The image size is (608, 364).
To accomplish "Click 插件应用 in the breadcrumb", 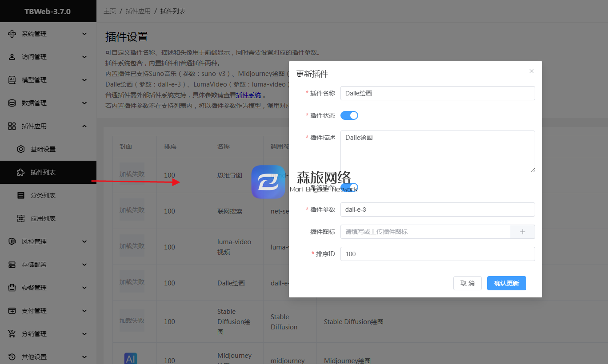I will [x=138, y=11].
